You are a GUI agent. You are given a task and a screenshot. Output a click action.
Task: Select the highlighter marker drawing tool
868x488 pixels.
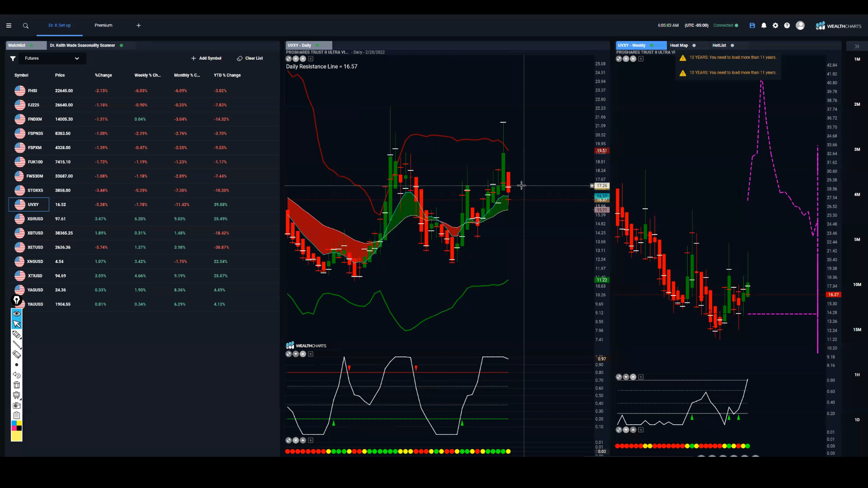coord(17,335)
